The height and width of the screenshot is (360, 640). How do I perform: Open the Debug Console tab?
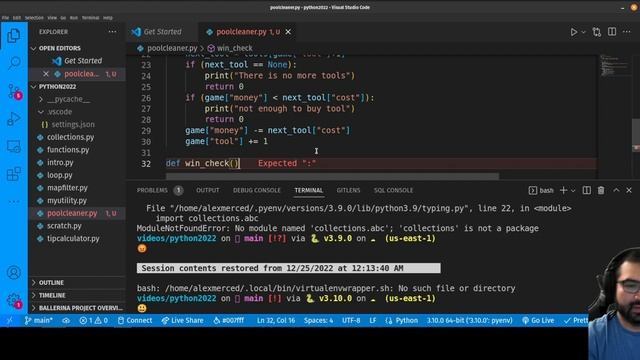pos(257,190)
